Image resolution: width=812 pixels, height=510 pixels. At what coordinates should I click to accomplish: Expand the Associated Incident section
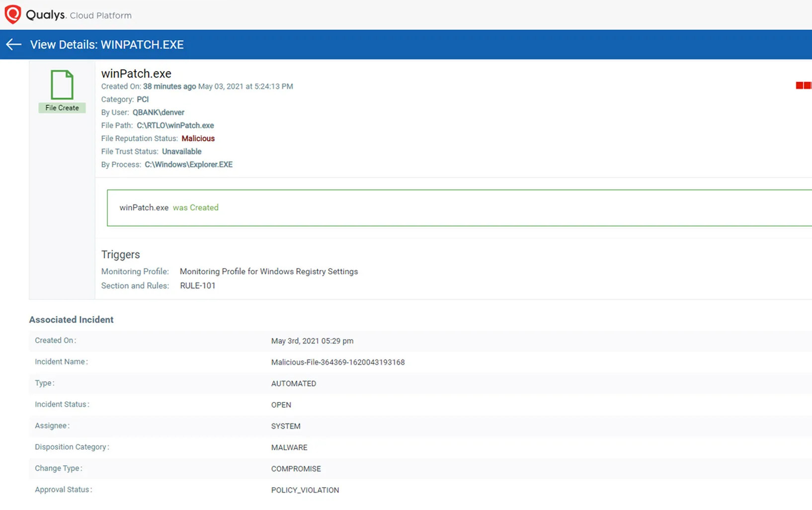click(x=71, y=319)
